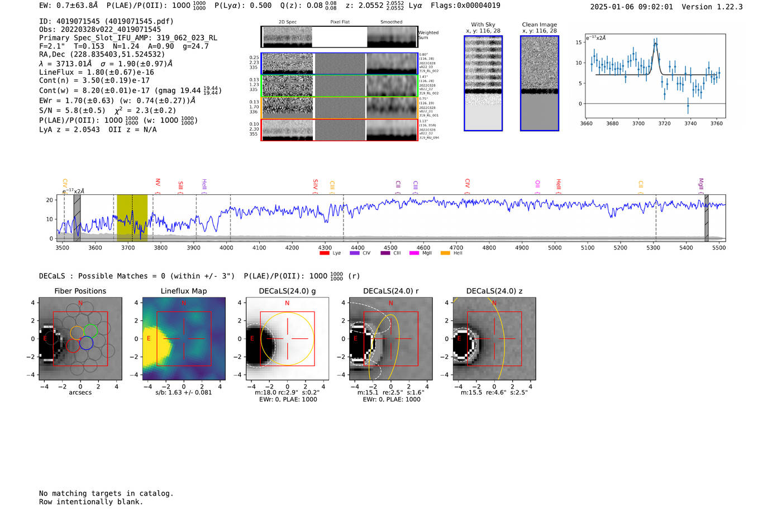Open the DECaLS z-band image
The image size is (782, 532).
coord(494,339)
